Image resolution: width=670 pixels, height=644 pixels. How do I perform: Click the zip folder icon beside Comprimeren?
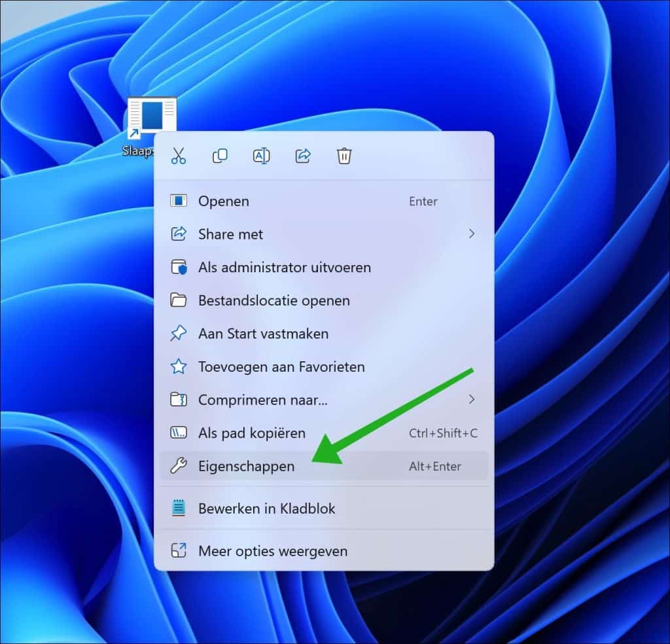(178, 400)
